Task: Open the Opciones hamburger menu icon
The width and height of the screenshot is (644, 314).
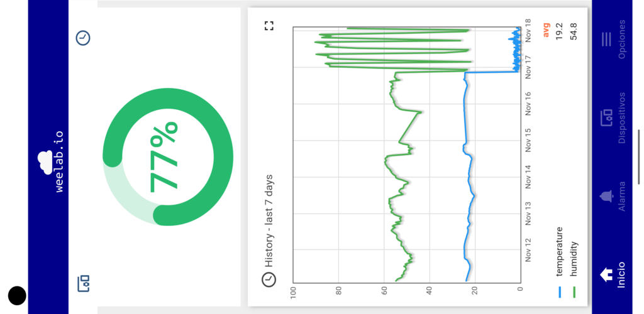Action: point(606,40)
